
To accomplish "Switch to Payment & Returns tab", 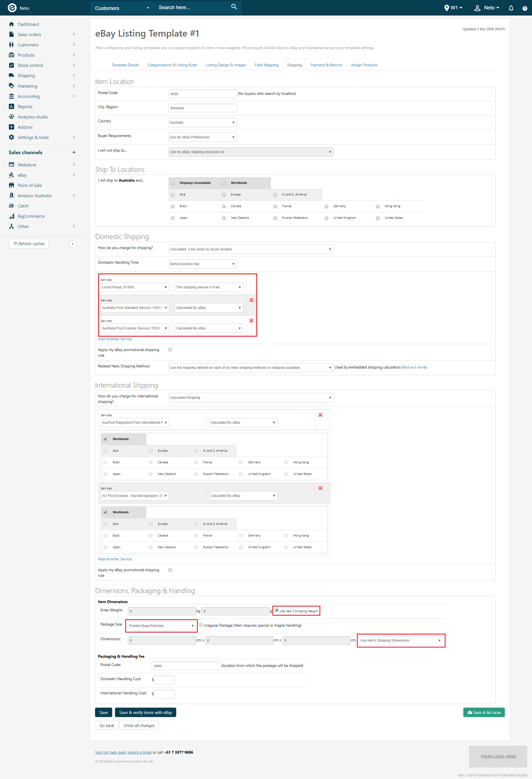I will point(326,65).
